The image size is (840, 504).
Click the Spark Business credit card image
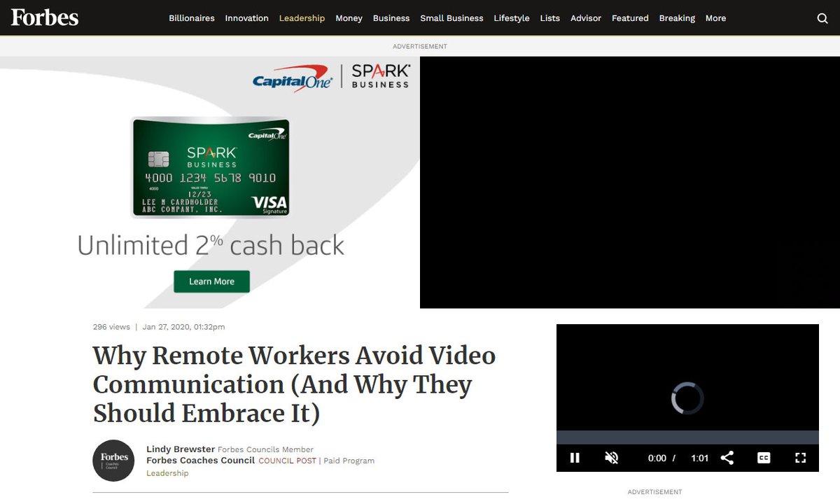click(x=211, y=167)
